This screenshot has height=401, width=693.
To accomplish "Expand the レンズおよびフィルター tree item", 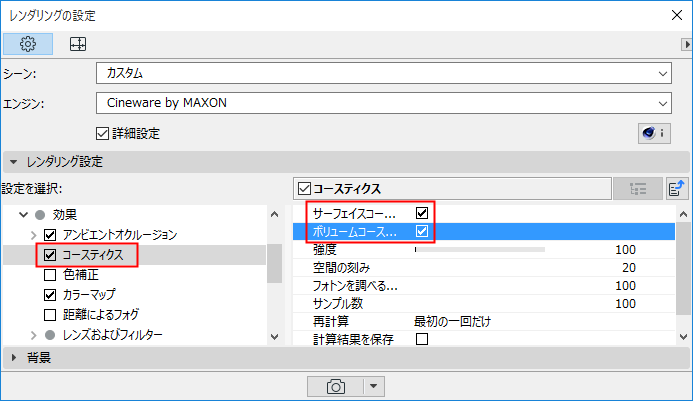I will tap(34, 335).
